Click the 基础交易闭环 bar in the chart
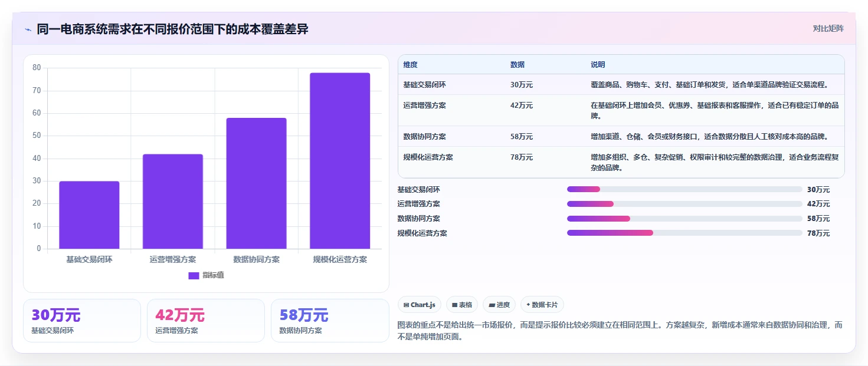 click(x=89, y=215)
